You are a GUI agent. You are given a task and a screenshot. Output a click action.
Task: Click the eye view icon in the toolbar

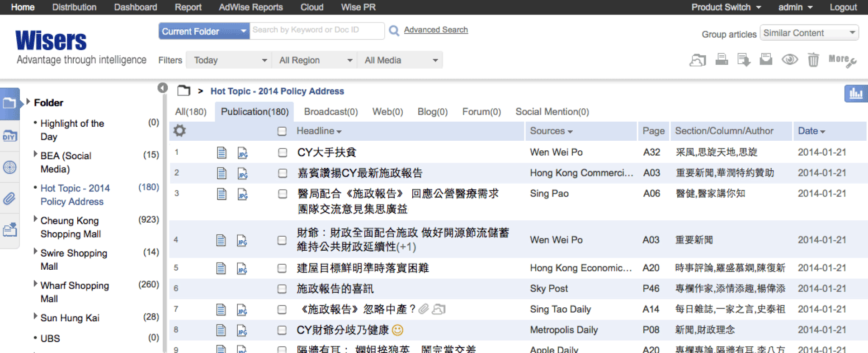point(790,60)
